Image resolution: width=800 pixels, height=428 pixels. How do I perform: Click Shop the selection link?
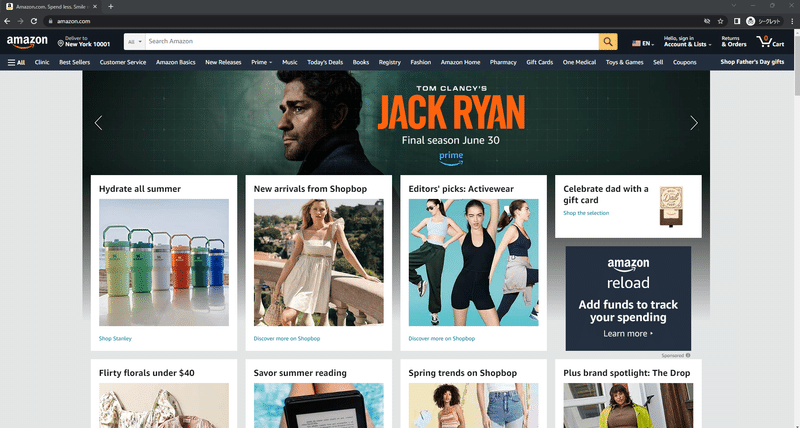(x=586, y=213)
